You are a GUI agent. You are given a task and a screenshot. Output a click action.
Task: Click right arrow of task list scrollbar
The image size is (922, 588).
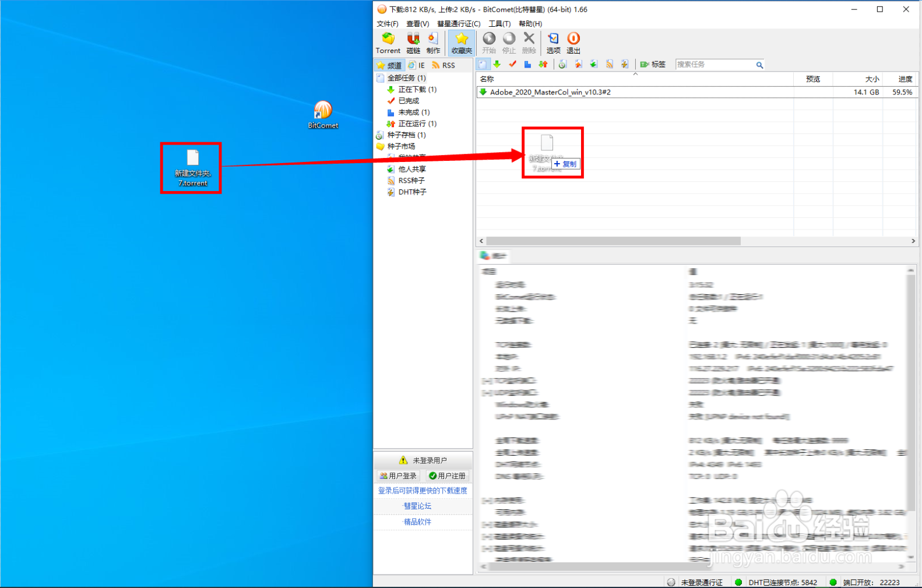pos(913,241)
